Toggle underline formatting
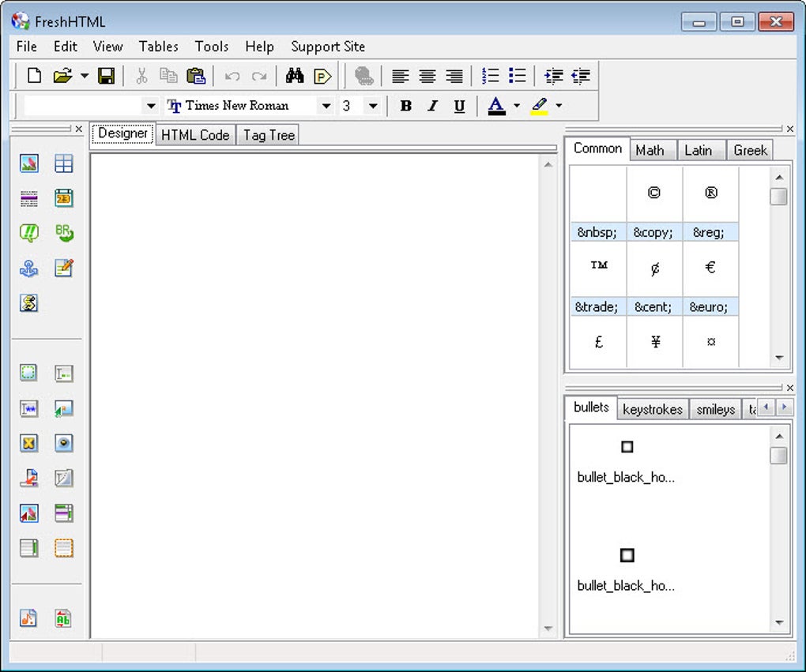The image size is (806, 672). click(x=459, y=106)
